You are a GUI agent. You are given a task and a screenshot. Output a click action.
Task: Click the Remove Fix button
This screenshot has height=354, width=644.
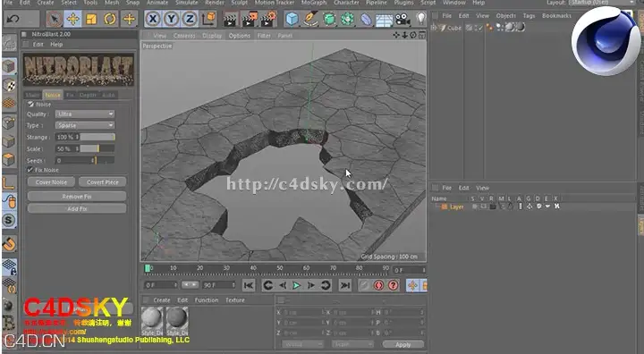tap(77, 197)
